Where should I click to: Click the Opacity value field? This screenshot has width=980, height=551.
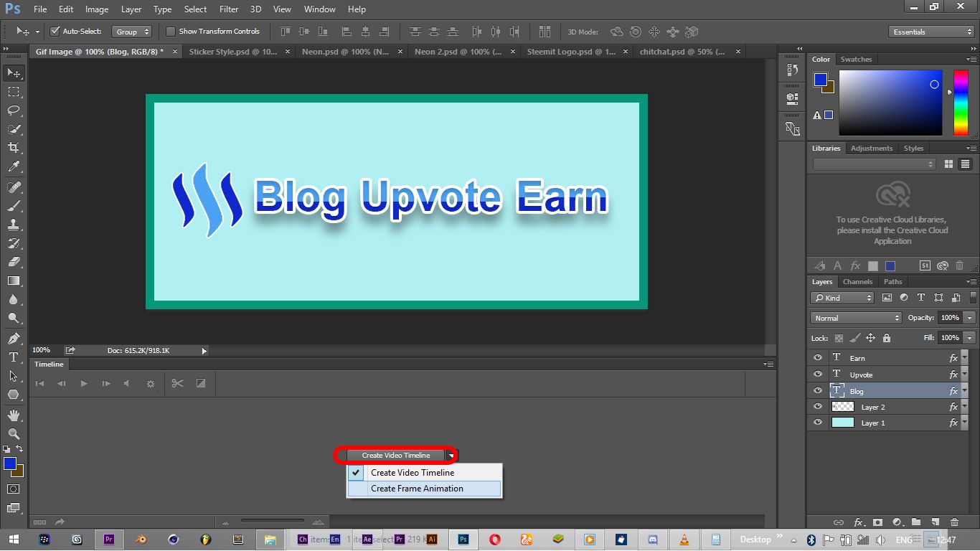[950, 318]
